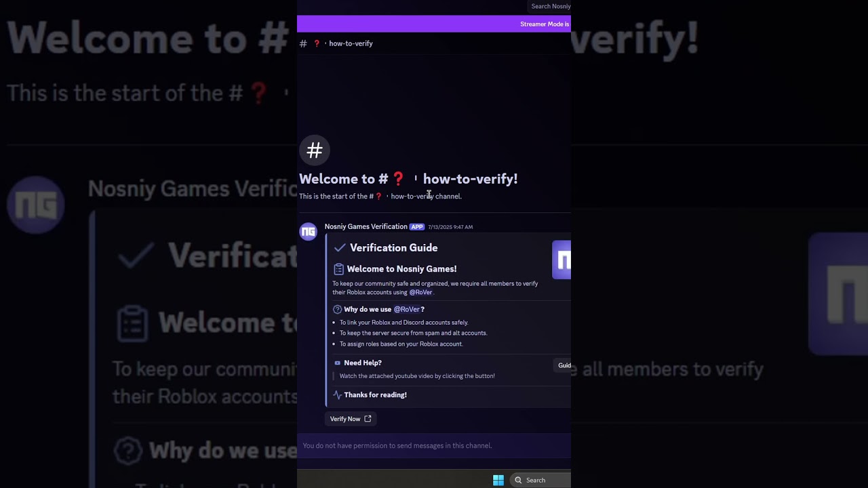Click the clipboard icon beside Welcome to Nosniy Games

pyautogui.click(x=338, y=269)
